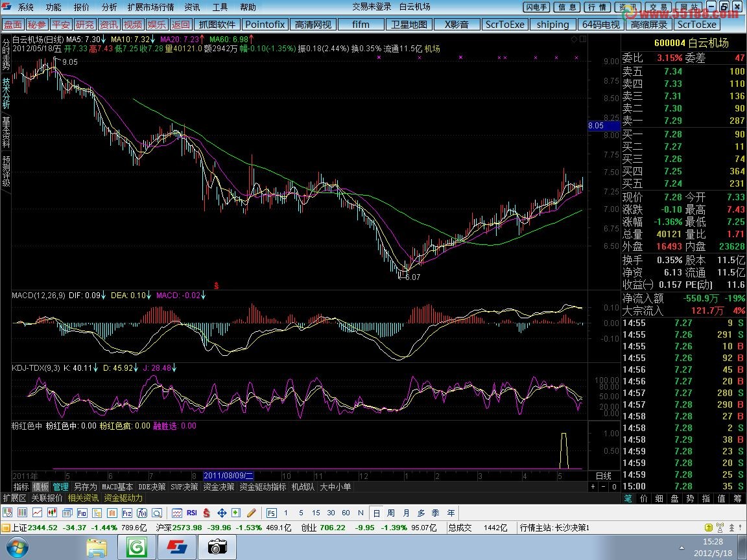747x560 pixels.
Task: Click the pencil drawing tool icon
Action: [x=251, y=513]
